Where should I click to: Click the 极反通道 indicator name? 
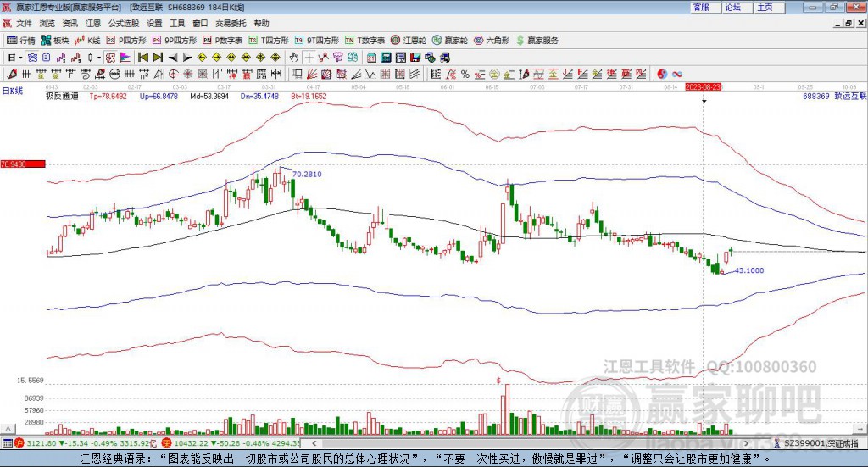point(62,97)
